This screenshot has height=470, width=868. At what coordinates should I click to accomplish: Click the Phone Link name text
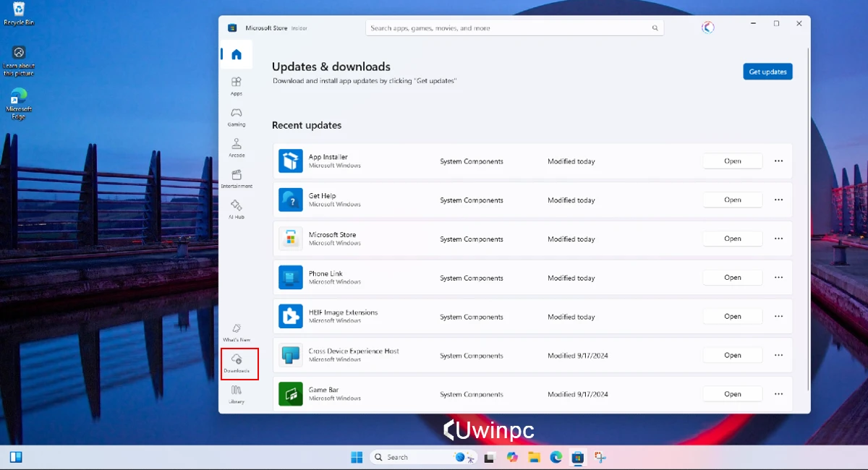point(325,273)
